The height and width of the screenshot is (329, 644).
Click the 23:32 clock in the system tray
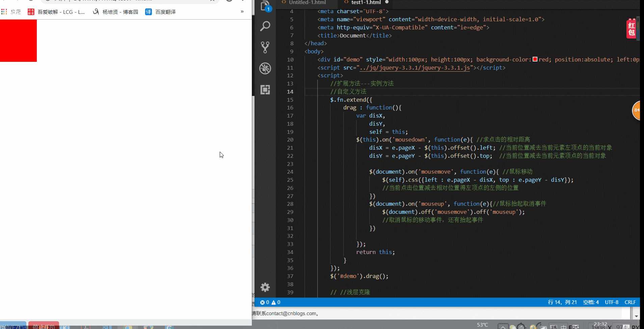pyautogui.click(x=600, y=324)
